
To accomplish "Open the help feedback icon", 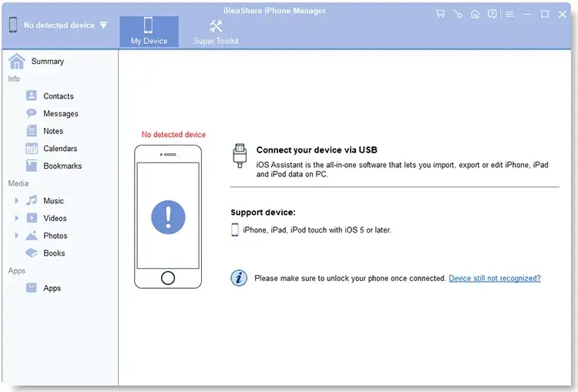I will point(492,14).
